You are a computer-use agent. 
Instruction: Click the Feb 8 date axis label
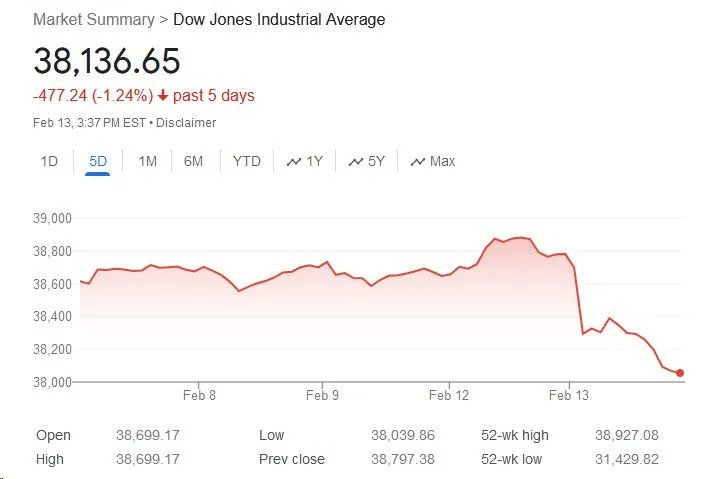pos(198,395)
